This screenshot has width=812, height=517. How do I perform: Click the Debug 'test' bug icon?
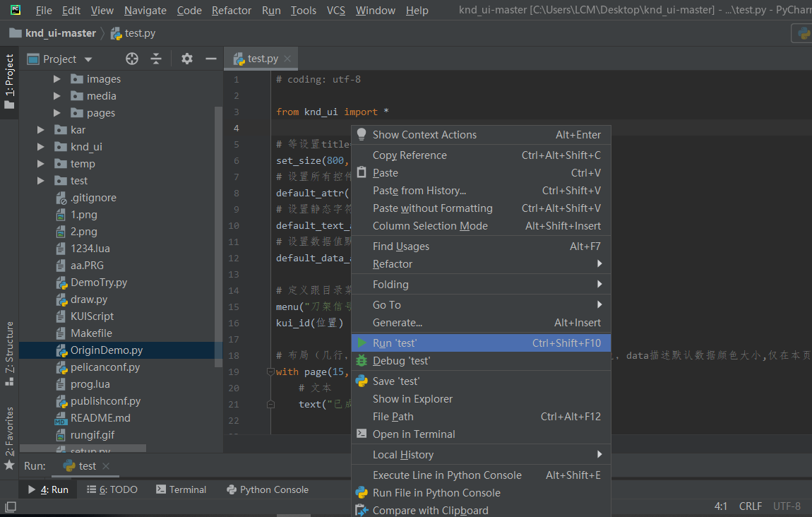tap(362, 360)
